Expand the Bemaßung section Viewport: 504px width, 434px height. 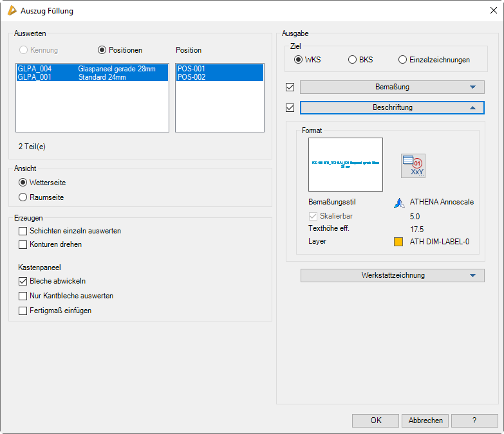[x=392, y=87]
